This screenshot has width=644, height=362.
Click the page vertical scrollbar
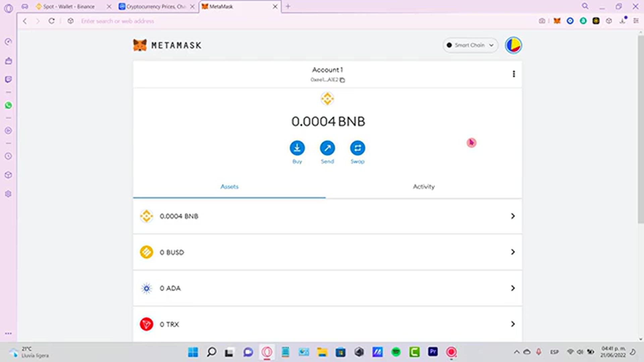[x=640, y=129]
